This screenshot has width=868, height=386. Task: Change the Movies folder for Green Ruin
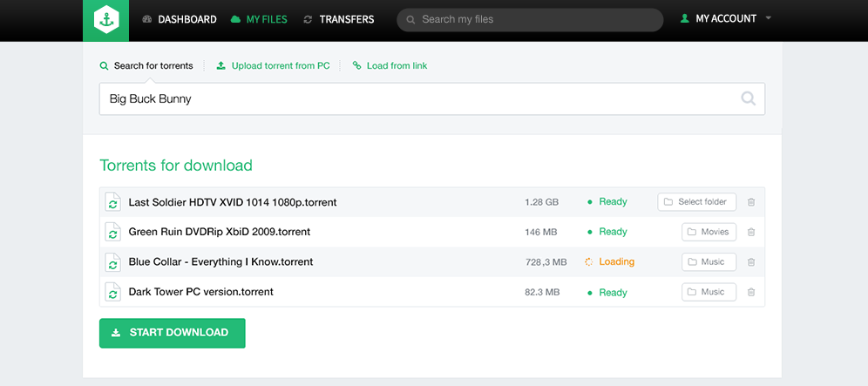(709, 232)
